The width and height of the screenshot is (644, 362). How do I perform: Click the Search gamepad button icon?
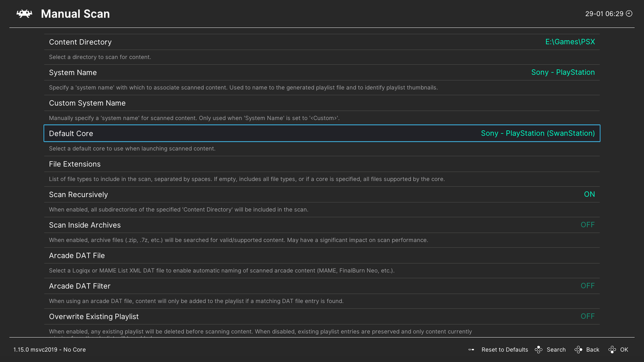click(x=538, y=349)
